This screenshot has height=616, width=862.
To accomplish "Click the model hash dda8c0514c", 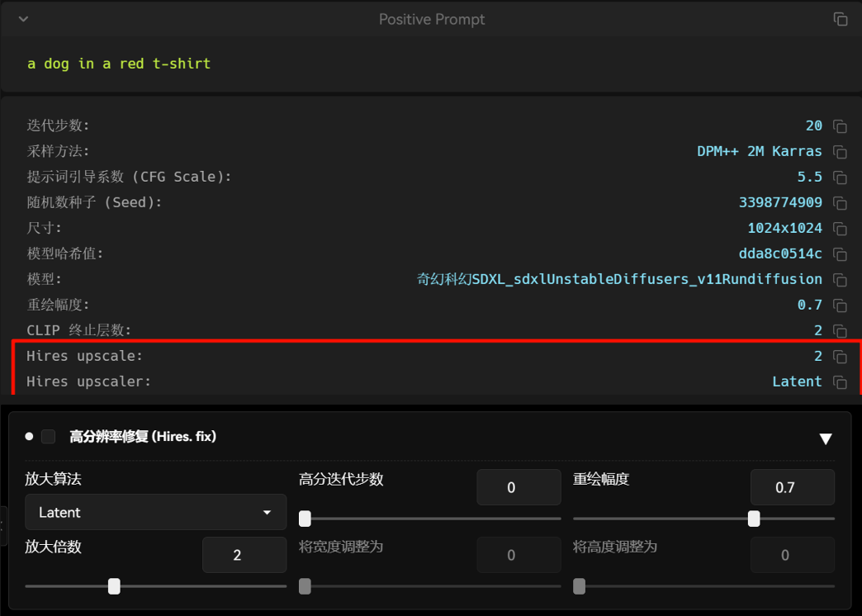I will (x=780, y=254).
